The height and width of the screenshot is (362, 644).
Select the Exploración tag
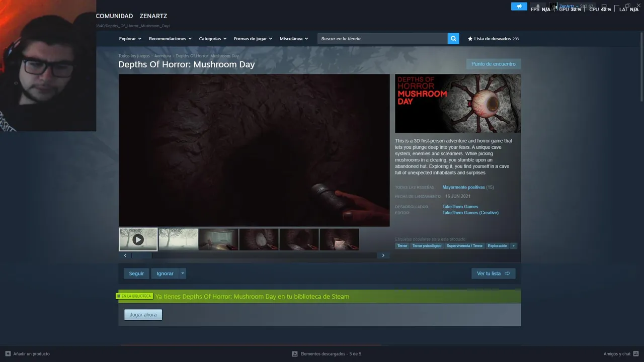(x=498, y=246)
